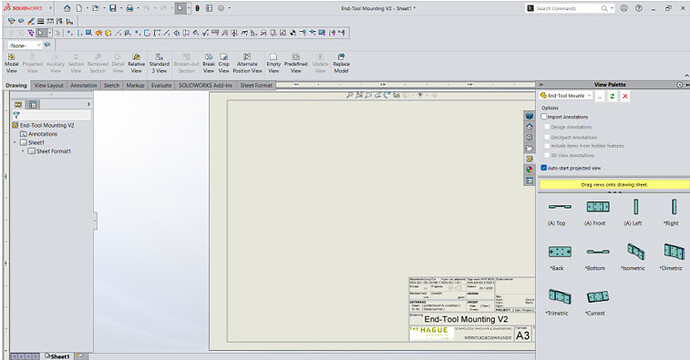Collapse the Sheet1 tree node

tap(15, 143)
